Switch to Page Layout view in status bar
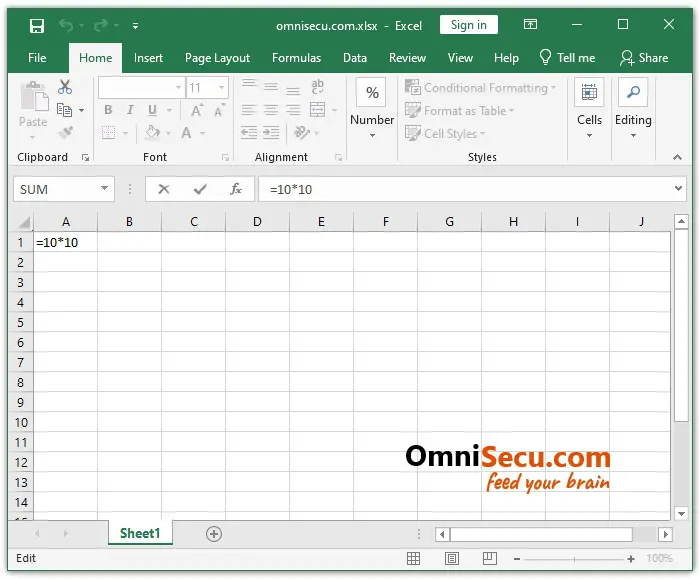The image size is (699, 579). (x=452, y=559)
